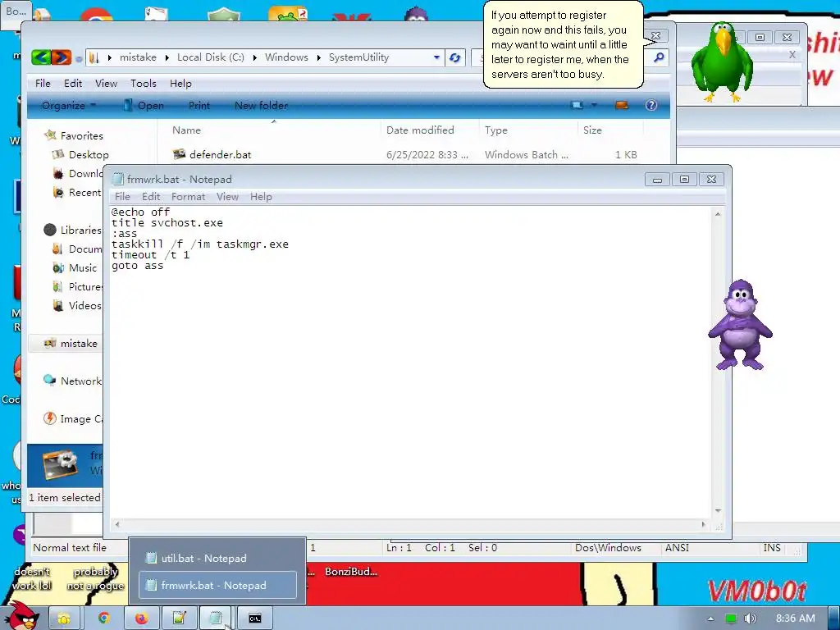Click the 8:36 AM clock in the tray
This screenshot has width=840, height=630.
tap(795, 619)
